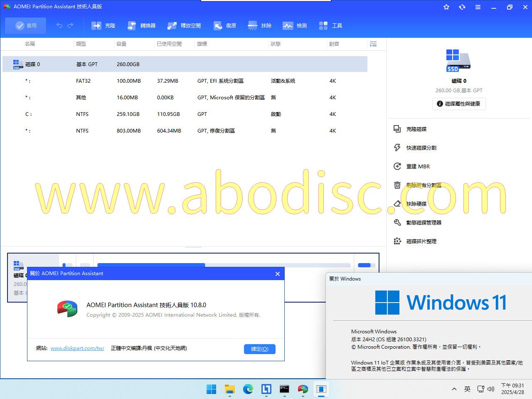Screen dimensions: 532x399
Task: Click the undo arrow in toolbar
Action: [x=59, y=26]
